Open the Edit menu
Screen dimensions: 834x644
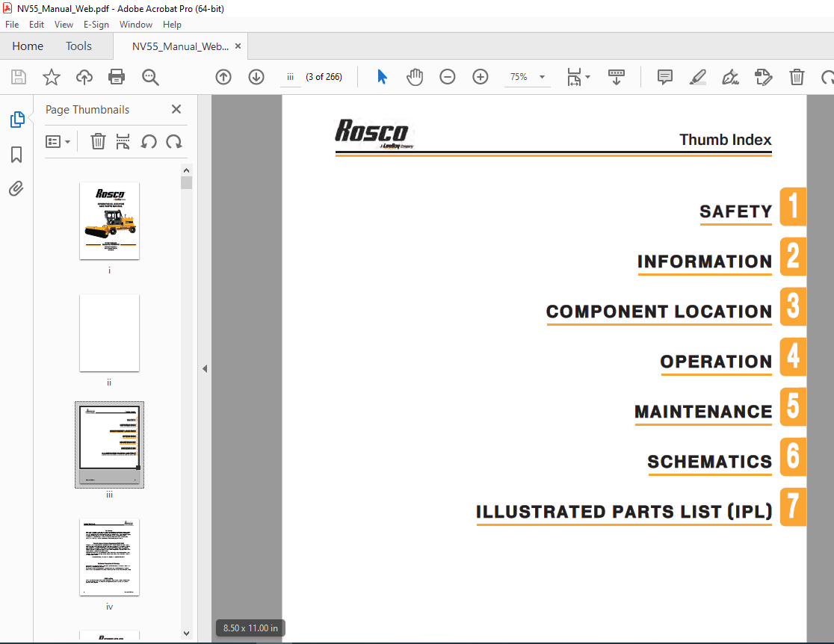[36, 25]
